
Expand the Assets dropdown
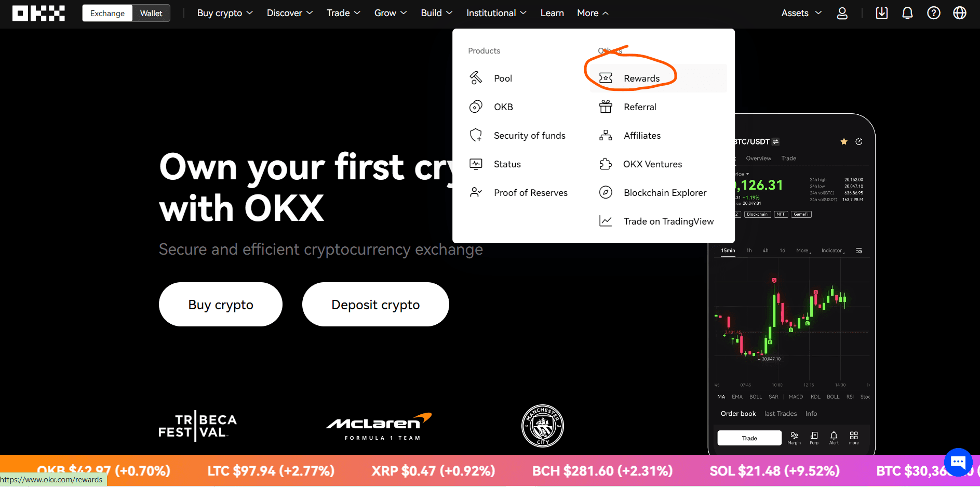point(801,13)
